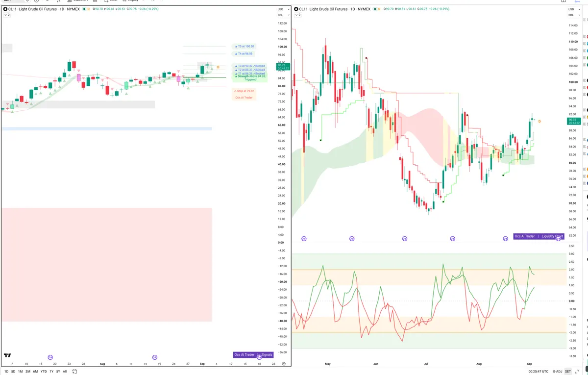
Task: Click T3 at 90.42 Booked label
Action: click(250, 66)
